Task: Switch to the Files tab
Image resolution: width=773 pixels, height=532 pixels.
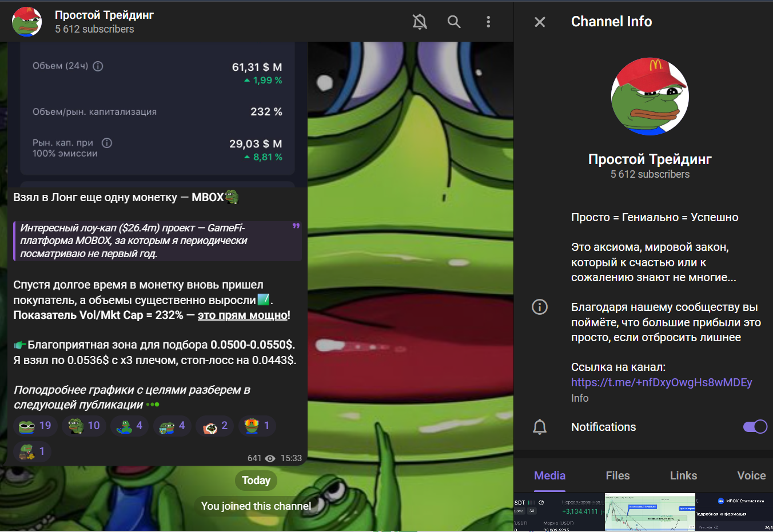Action: click(617, 475)
